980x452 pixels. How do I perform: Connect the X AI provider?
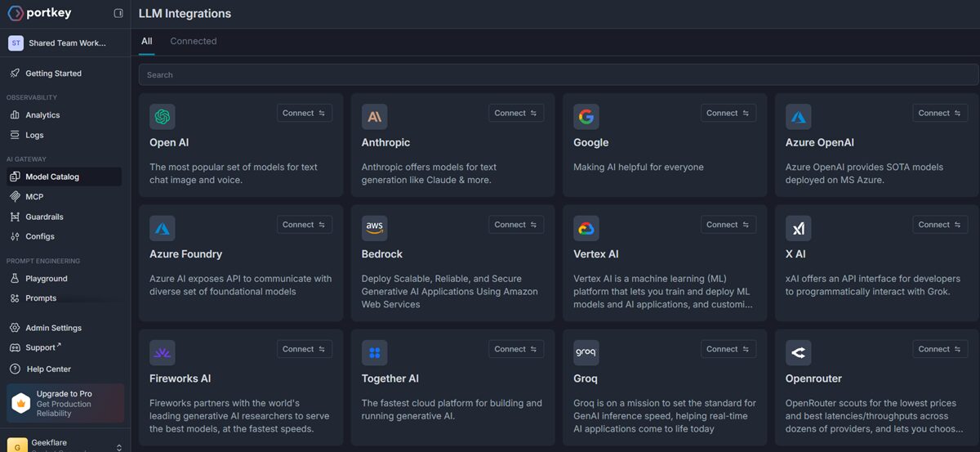tap(940, 225)
